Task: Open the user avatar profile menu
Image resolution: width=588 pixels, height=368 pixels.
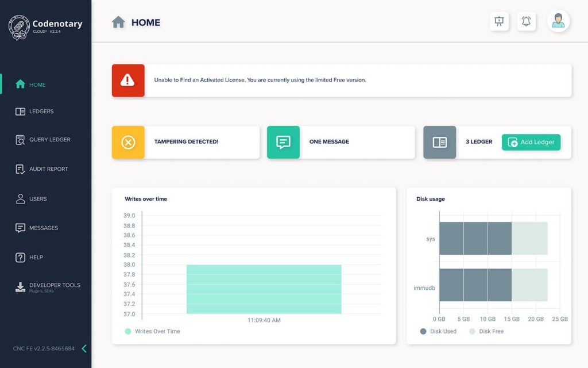Action: (x=558, y=21)
